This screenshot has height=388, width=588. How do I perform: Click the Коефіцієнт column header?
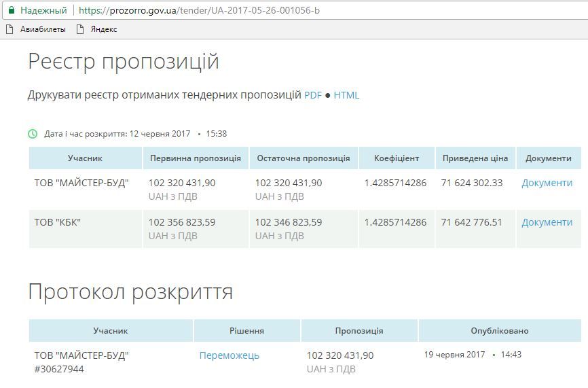(x=397, y=158)
